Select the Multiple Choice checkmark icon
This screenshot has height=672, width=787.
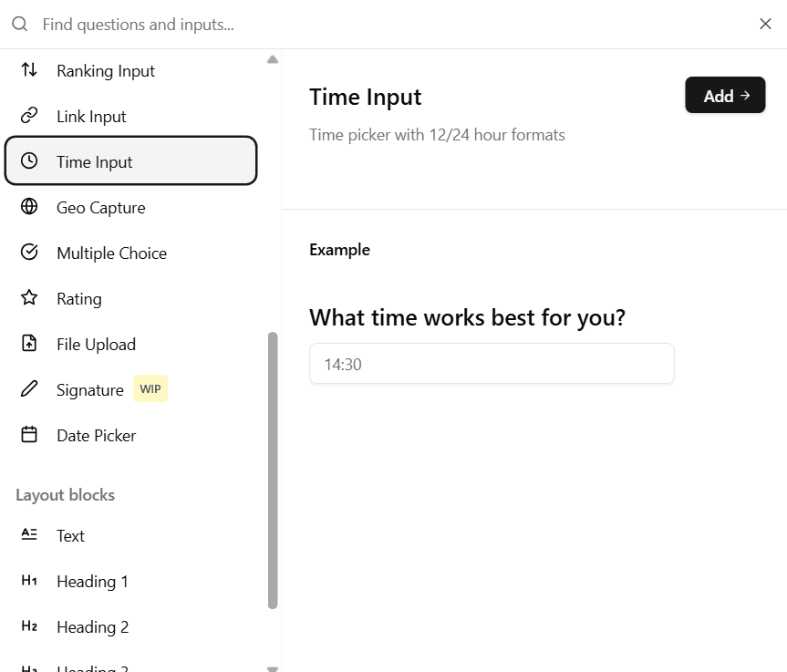coord(29,253)
